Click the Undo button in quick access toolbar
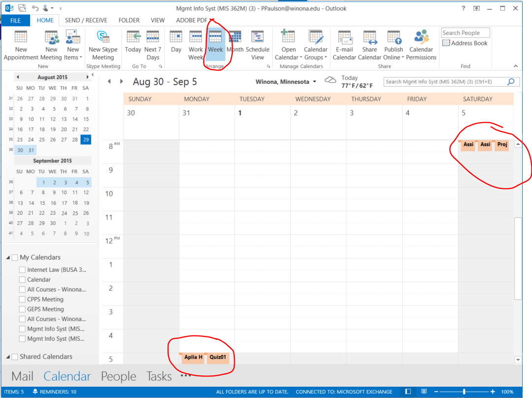Screen dimensions: 532x398 tap(35, 8)
